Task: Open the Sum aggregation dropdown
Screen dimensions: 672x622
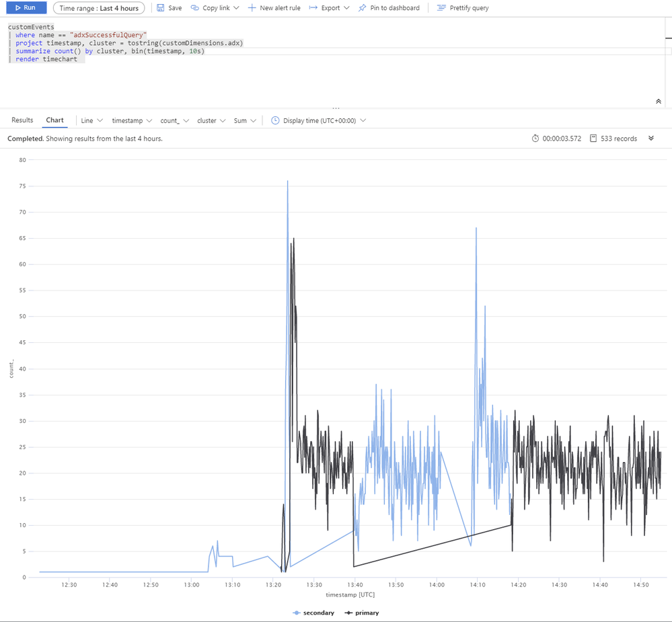Action: pos(245,120)
